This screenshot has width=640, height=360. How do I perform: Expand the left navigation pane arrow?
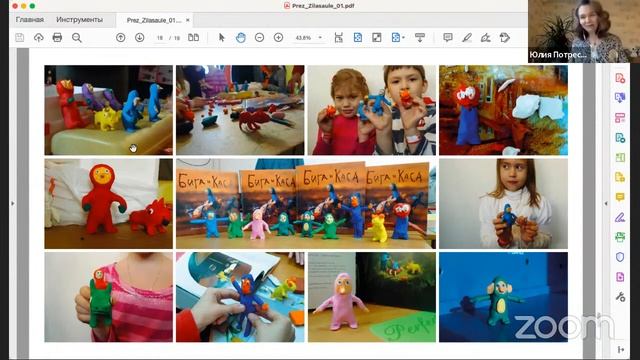coord(13,203)
